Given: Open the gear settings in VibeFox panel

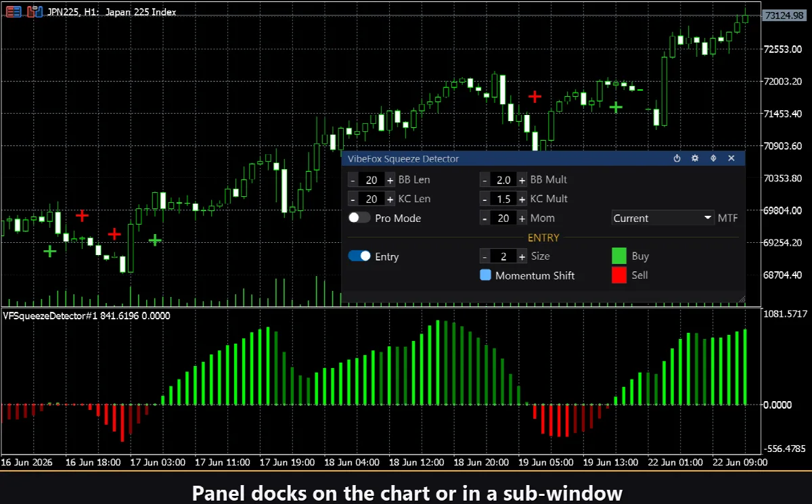Looking at the screenshot, I should click(695, 158).
